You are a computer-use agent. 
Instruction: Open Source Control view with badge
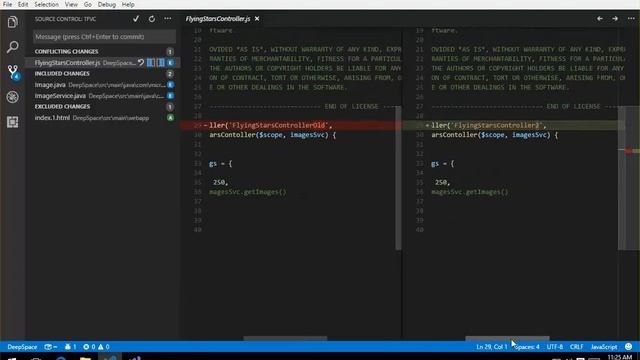point(13,72)
